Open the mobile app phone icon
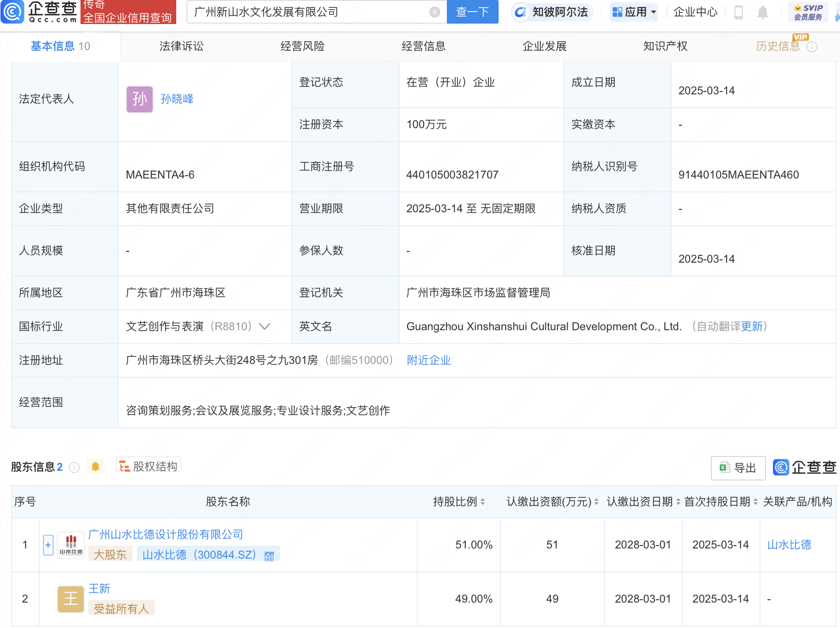This screenshot has height=628, width=840. point(739,12)
